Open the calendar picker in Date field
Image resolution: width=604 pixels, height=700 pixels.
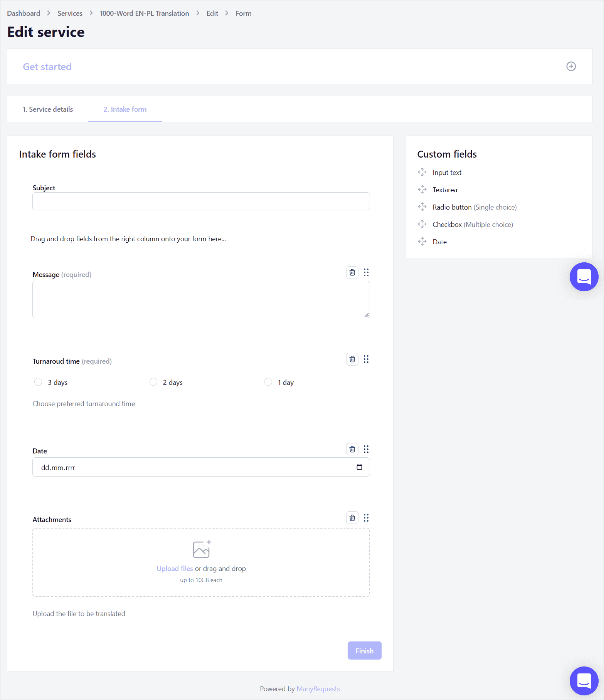click(359, 467)
